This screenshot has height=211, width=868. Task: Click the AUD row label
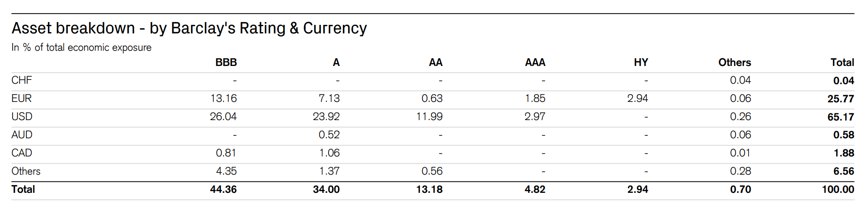22,135
